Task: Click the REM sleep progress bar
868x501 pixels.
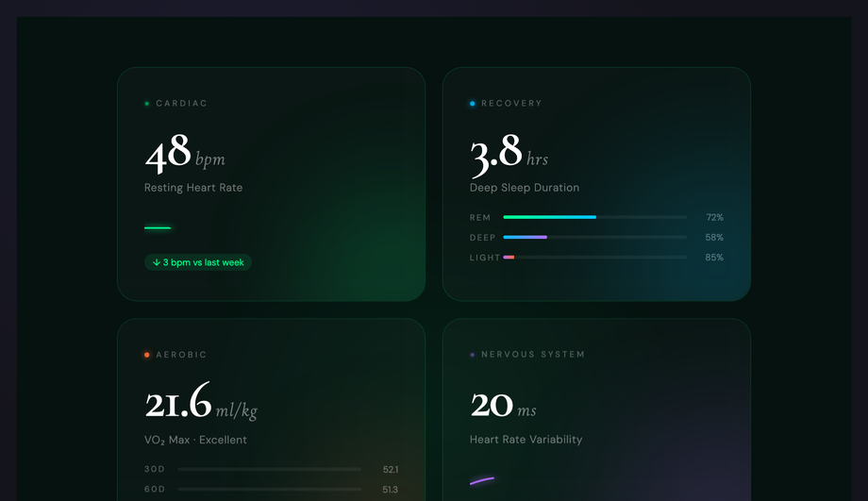Action: pos(595,217)
